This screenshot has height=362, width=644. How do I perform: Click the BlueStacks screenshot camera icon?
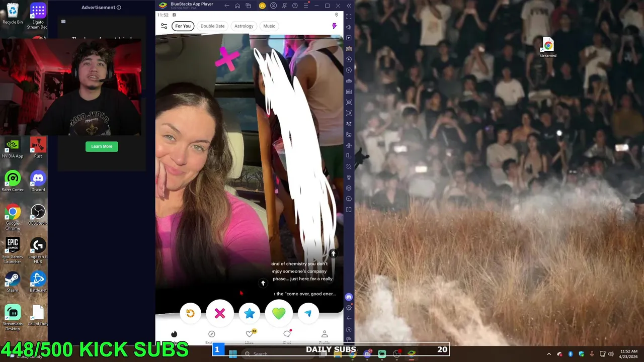(349, 102)
